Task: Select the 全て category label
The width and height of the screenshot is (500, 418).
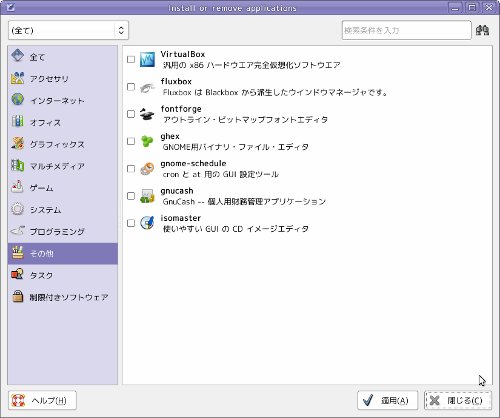Action: point(37,57)
